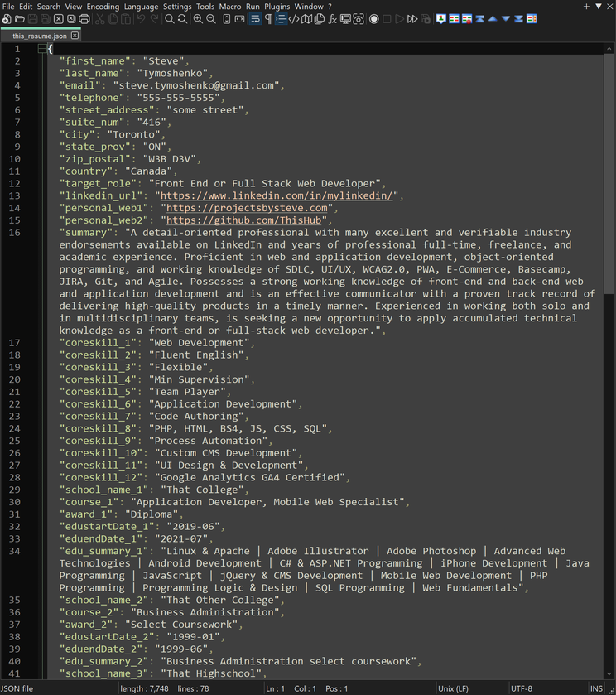616x695 pixels.
Task: Collapse the JSON root fold marker
Action: click(x=41, y=49)
